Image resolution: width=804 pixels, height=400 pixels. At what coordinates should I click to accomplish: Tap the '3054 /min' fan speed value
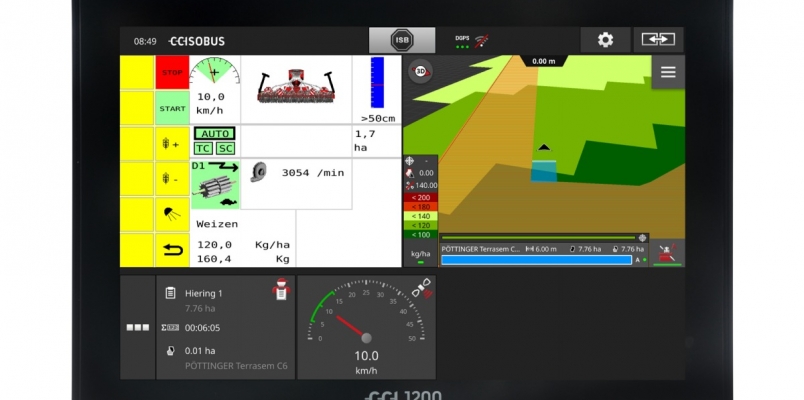pyautogui.click(x=313, y=173)
